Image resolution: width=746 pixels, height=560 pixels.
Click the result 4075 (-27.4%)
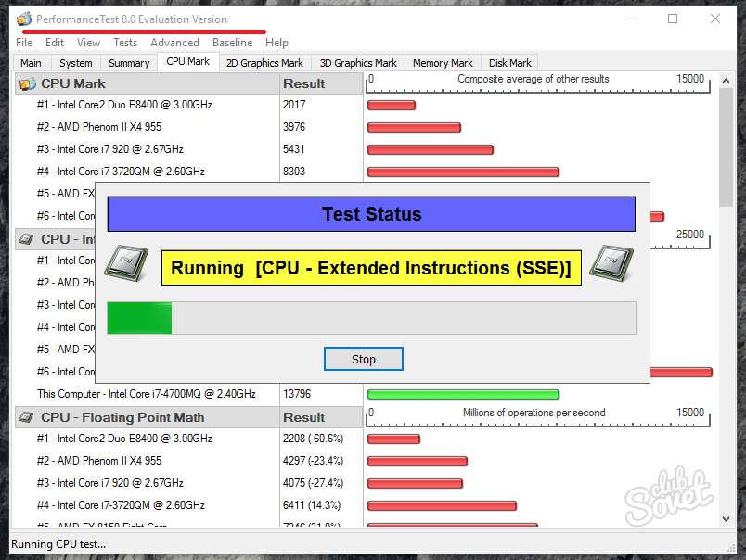point(313,483)
